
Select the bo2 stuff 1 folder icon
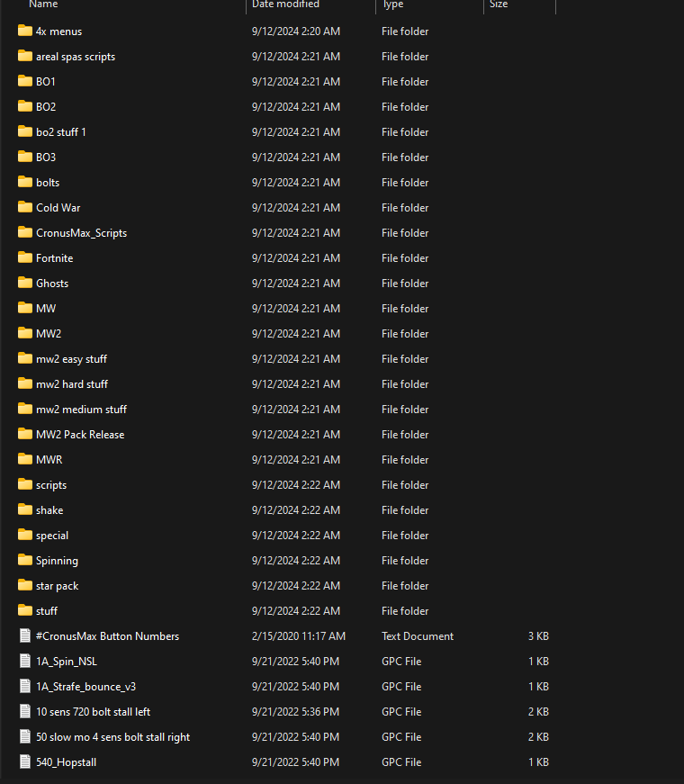[25, 131]
